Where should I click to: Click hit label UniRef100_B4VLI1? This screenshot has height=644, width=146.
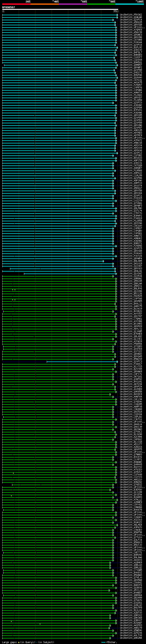click(131, 304)
